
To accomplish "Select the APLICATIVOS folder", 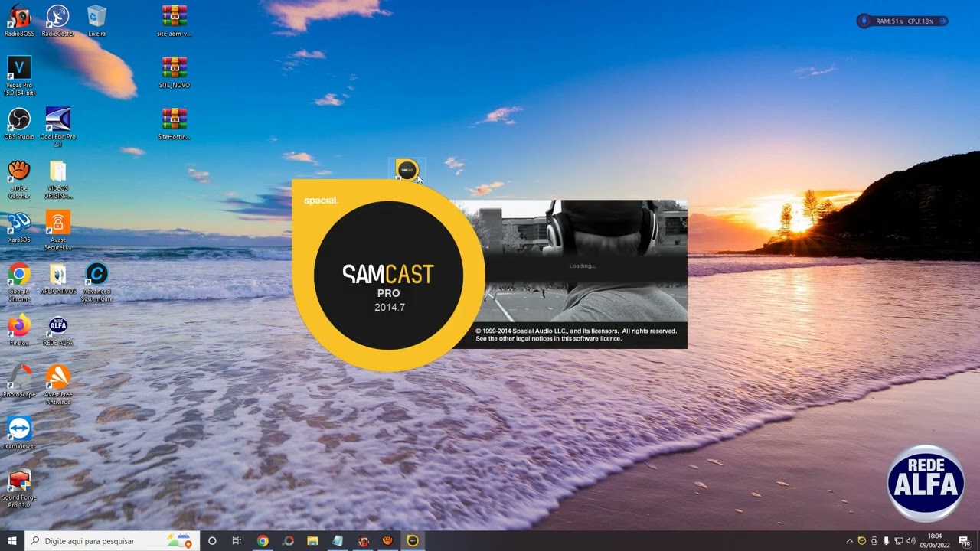I will (x=57, y=278).
